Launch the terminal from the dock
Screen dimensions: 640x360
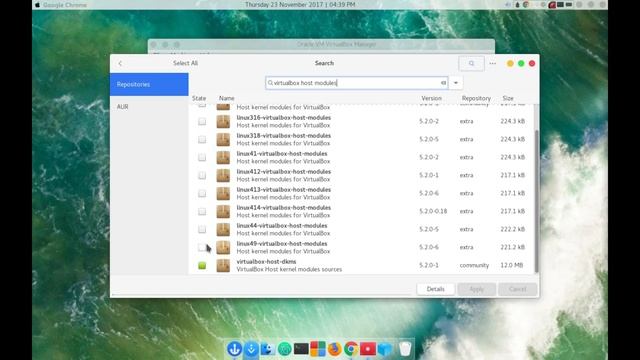(x=301, y=349)
